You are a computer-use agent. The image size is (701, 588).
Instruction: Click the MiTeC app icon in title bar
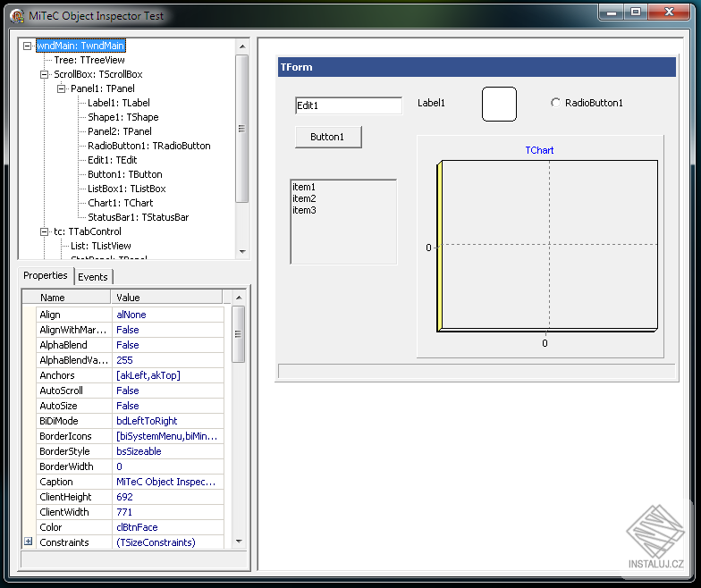click(17, 16)
